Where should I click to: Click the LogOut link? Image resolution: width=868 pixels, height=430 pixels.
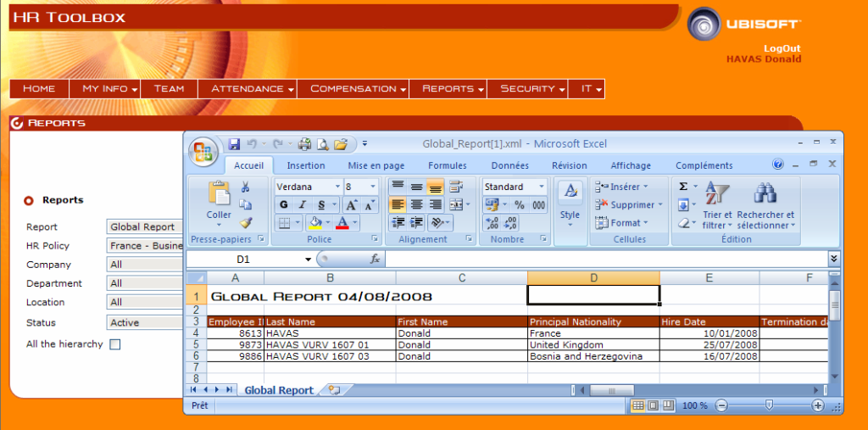(782, 48)
